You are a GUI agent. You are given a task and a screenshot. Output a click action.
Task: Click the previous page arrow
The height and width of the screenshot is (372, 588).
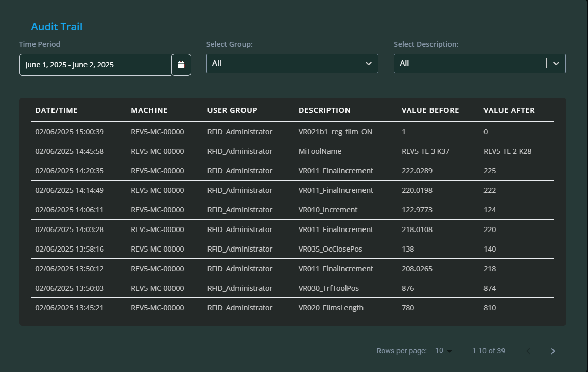coord(528,351)
